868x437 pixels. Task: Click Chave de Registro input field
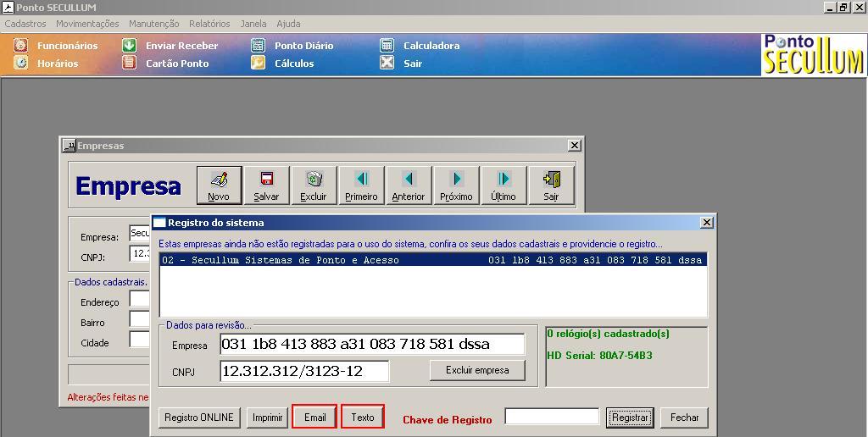(x=552, y=417)
